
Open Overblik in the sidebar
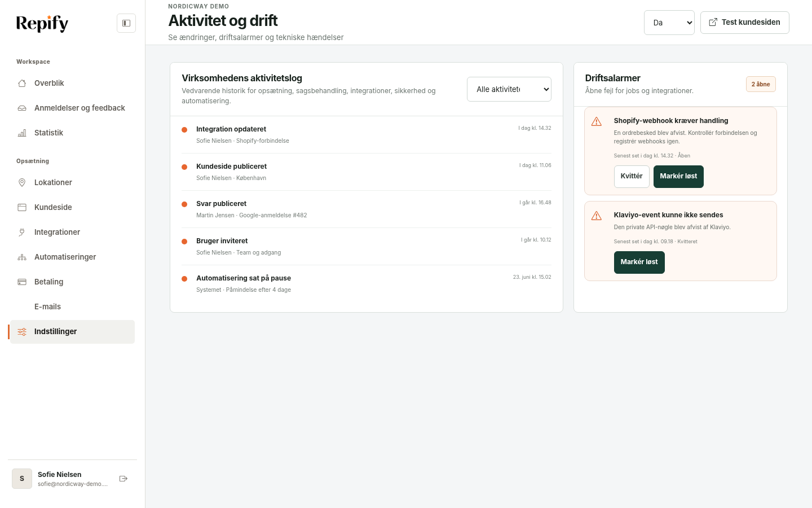[x=72, y=83]
